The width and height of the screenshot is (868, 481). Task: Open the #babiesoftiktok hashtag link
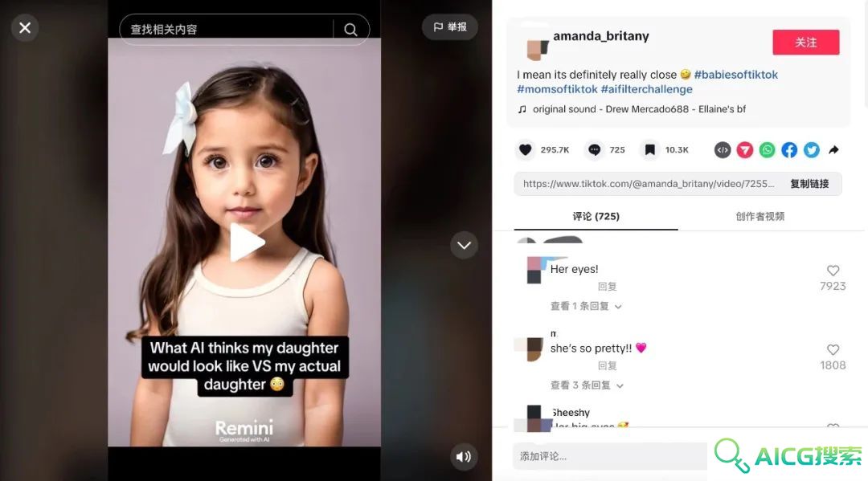point(735,75)
